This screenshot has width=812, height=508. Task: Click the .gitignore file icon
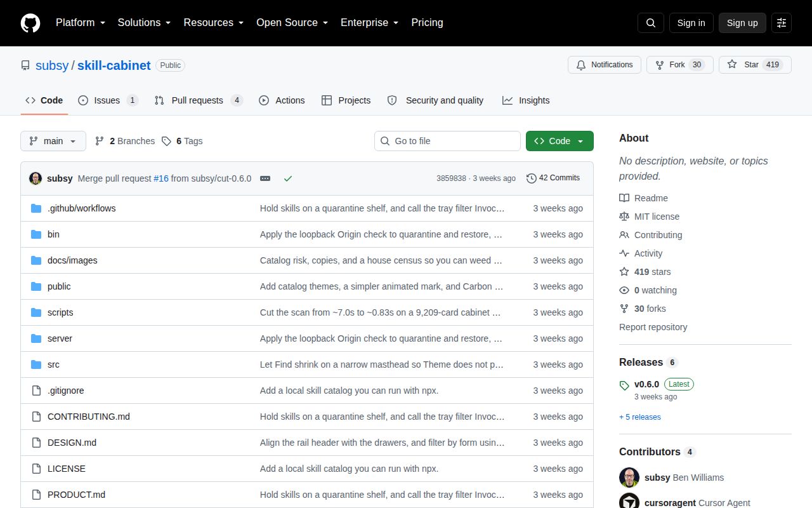tap(36, 391)
